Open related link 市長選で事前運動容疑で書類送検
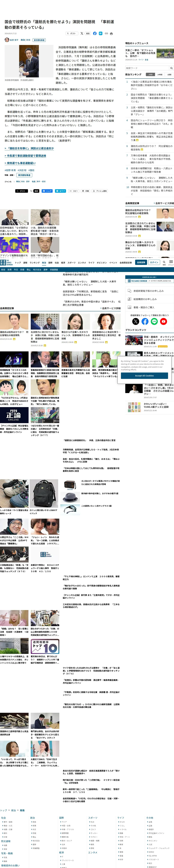 pos(25,156)
